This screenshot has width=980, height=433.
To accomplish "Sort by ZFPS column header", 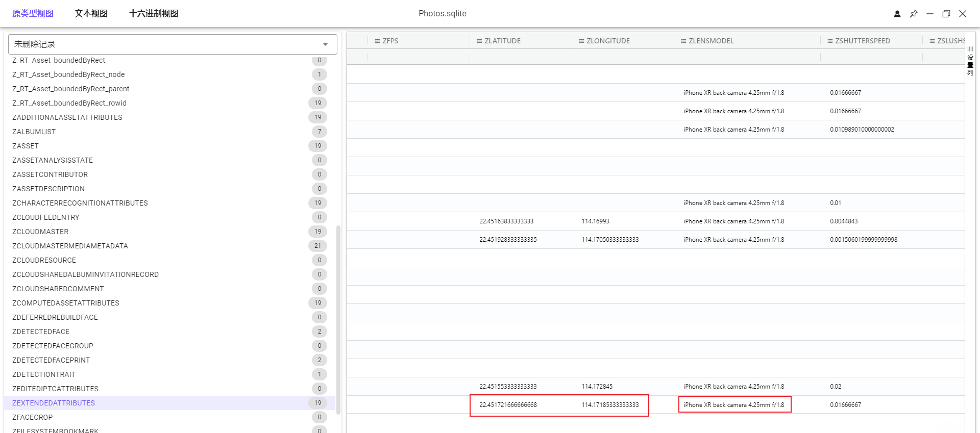I will (390, 41).
